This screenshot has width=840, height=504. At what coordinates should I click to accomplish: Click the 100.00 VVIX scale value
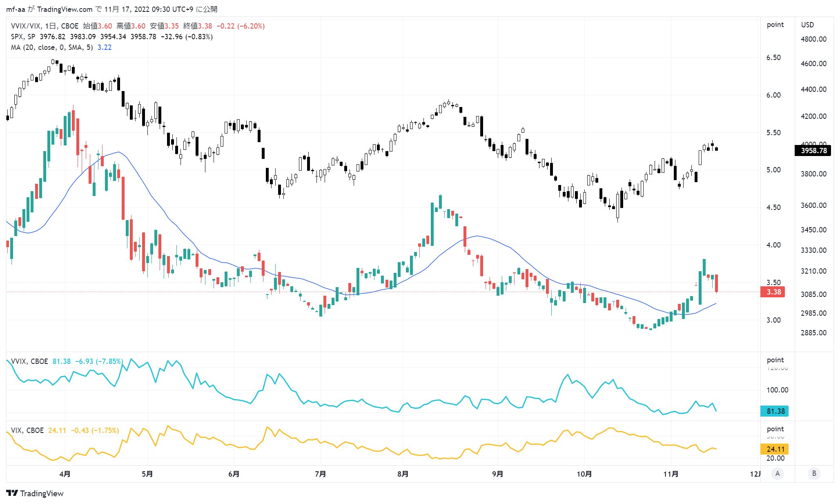point(777,390)
